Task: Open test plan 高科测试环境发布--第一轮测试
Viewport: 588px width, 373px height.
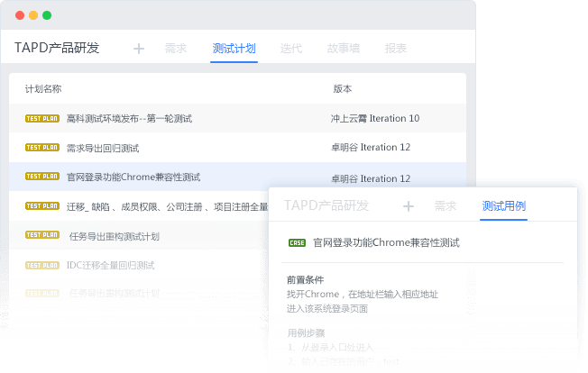Action: (x=129, y=119)
